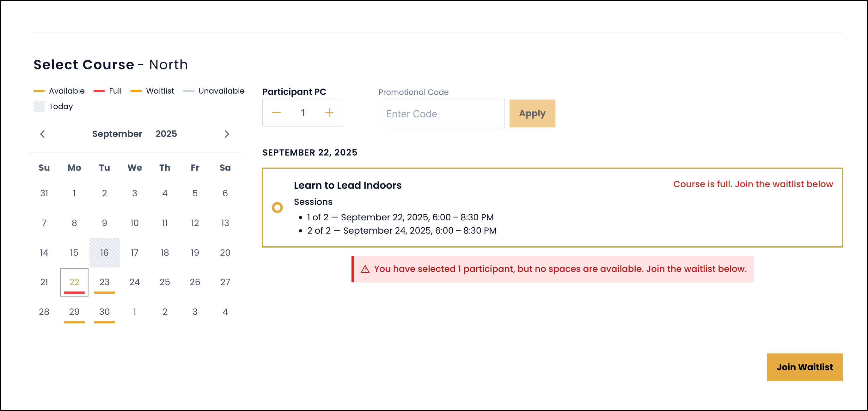868x411 pixels.
Task: Select the Learn to Lead Indoors radio
Action: click(x=277, y=207)
